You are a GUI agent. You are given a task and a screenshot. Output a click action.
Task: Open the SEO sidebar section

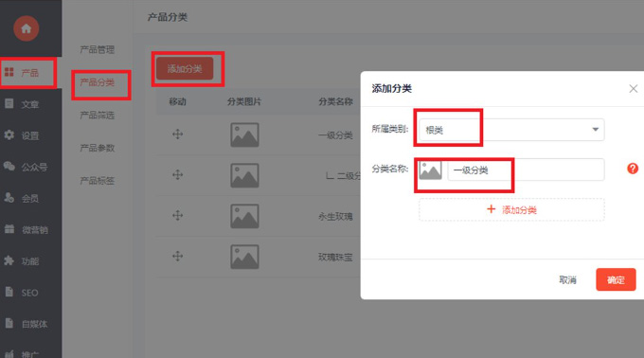point(29,293)
